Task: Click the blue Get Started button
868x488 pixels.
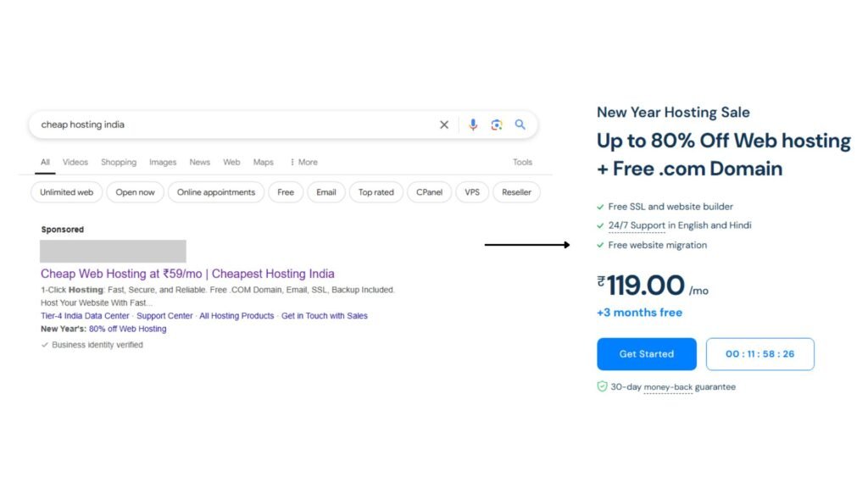Action: 647,354
